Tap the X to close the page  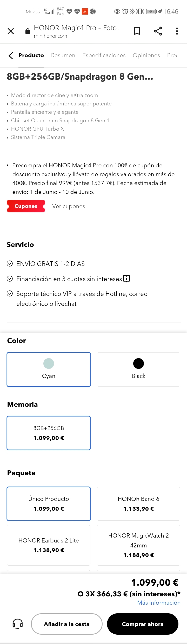pyautogui.click(x=11, y=31)
